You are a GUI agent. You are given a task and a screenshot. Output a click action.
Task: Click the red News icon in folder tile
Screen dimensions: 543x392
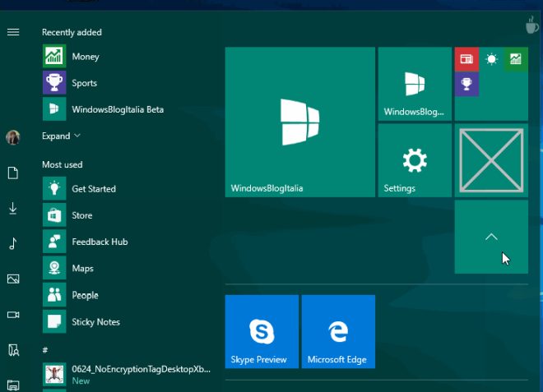coord(466,59)
